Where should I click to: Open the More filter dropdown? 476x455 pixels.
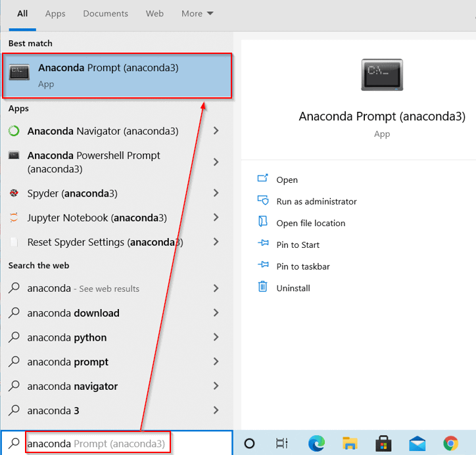point(197,13)
